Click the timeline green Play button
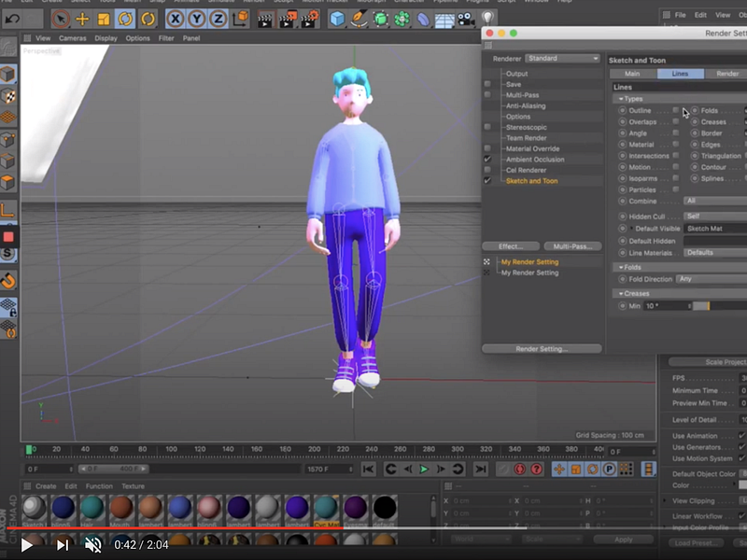Screen dimensions: 747x560 point(424,469)
